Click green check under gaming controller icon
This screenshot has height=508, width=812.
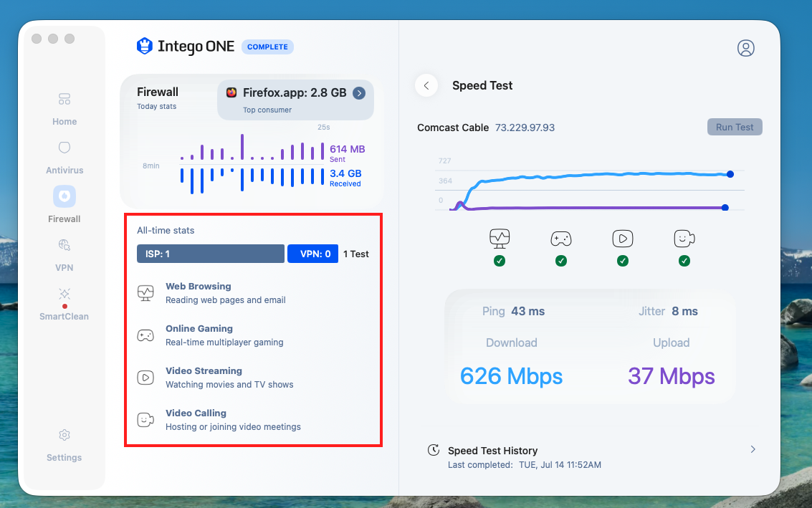point(561,261)
